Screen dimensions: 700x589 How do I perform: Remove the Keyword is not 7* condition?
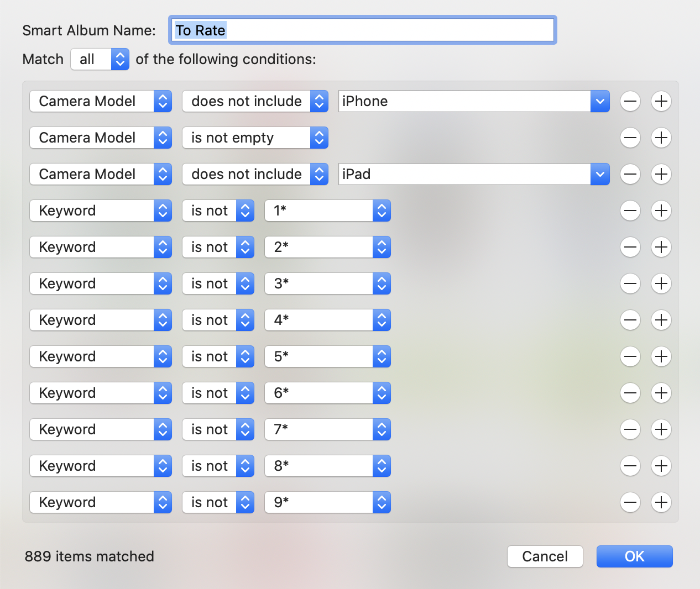point(630,429)
